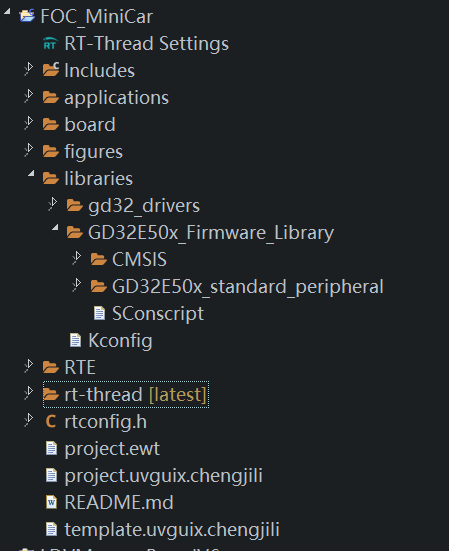
Task: Collapse the GD32E50x_Firmware_Library arrow
Action: coord(55,227)
